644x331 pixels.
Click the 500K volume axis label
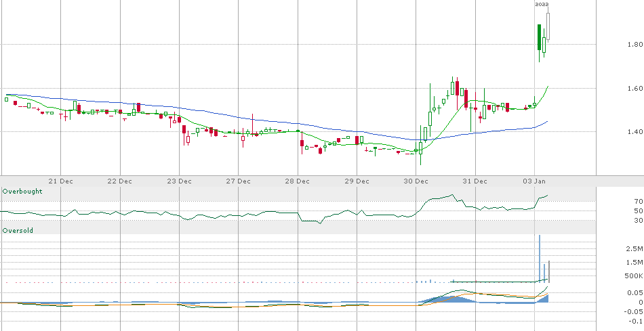click(x=635, y=275)
